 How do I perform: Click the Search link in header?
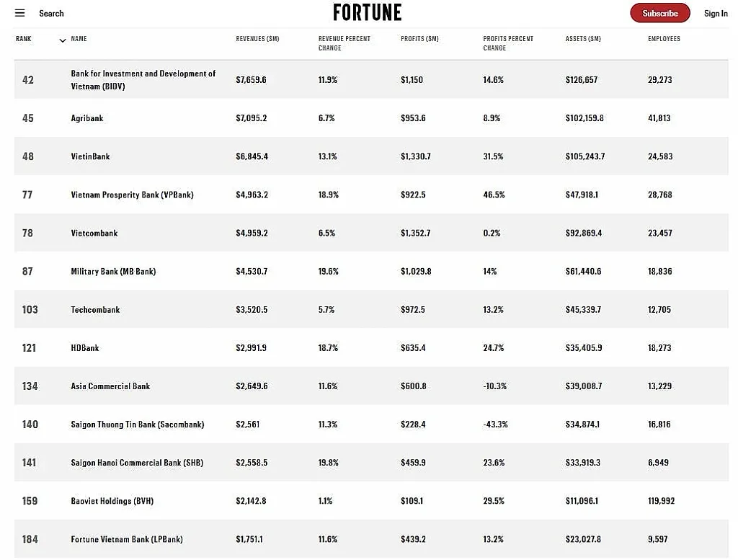(51, 13)
